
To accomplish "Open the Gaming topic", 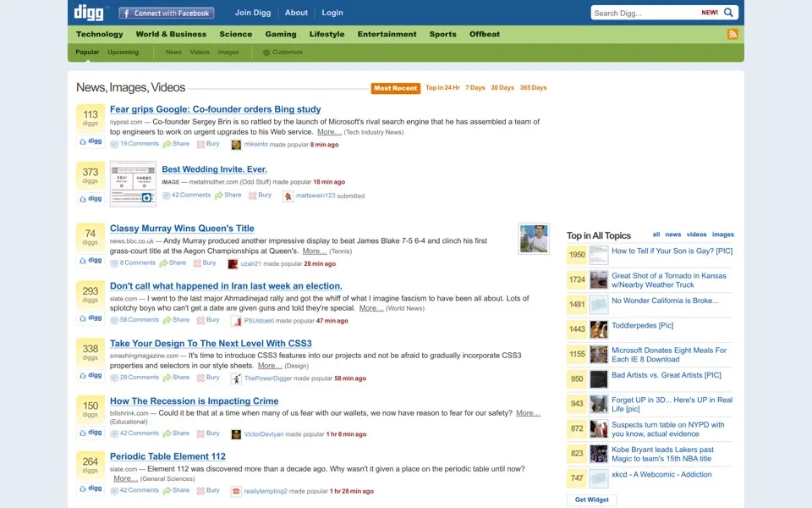I will [281, 34].
